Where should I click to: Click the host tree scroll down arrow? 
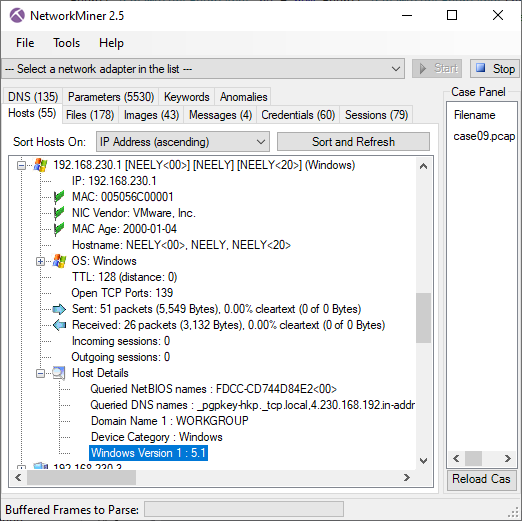[423, 461]
